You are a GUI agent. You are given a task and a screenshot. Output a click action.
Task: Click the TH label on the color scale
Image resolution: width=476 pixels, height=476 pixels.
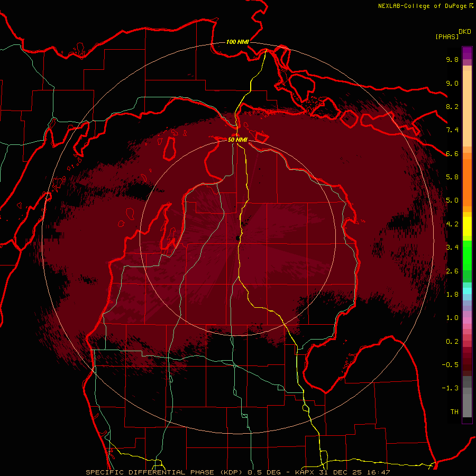click(x=454, y=412)
